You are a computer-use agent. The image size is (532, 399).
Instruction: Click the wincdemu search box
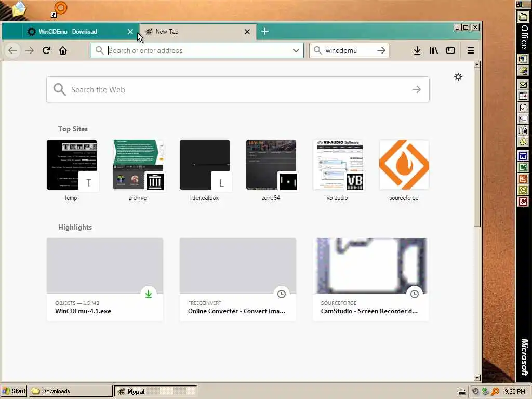[349, 50]
